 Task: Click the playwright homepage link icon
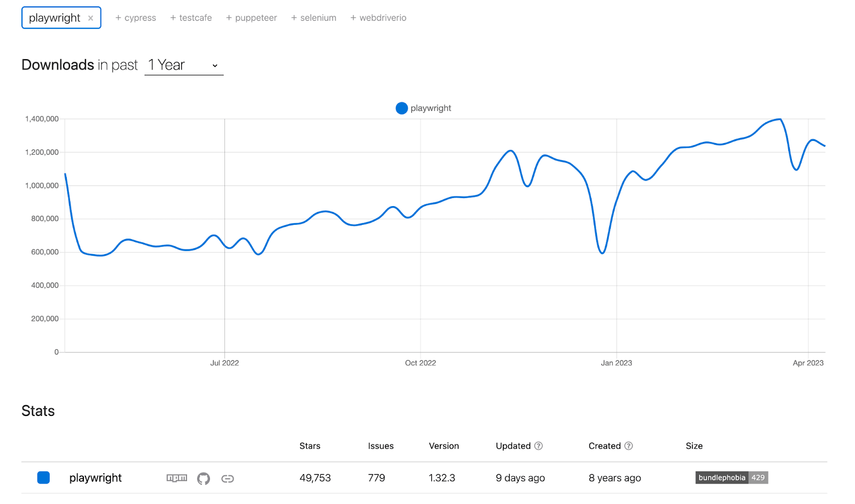point(228,478)
